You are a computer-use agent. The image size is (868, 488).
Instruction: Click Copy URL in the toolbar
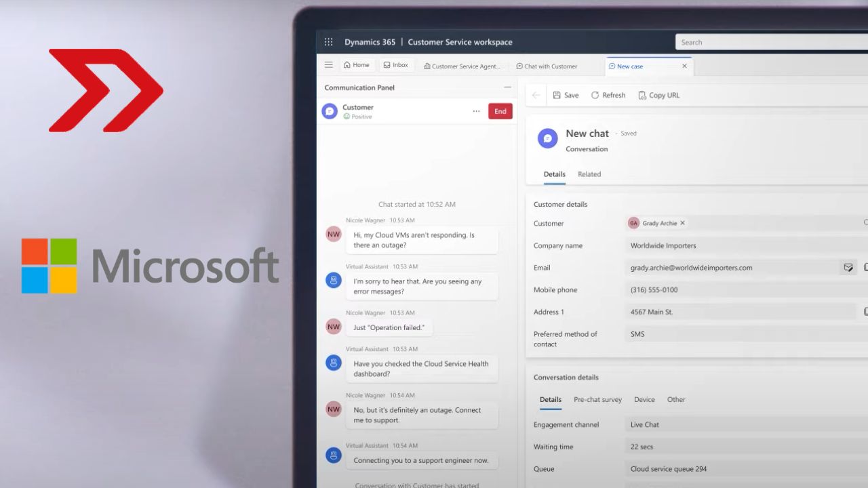(x=658, y=96)
